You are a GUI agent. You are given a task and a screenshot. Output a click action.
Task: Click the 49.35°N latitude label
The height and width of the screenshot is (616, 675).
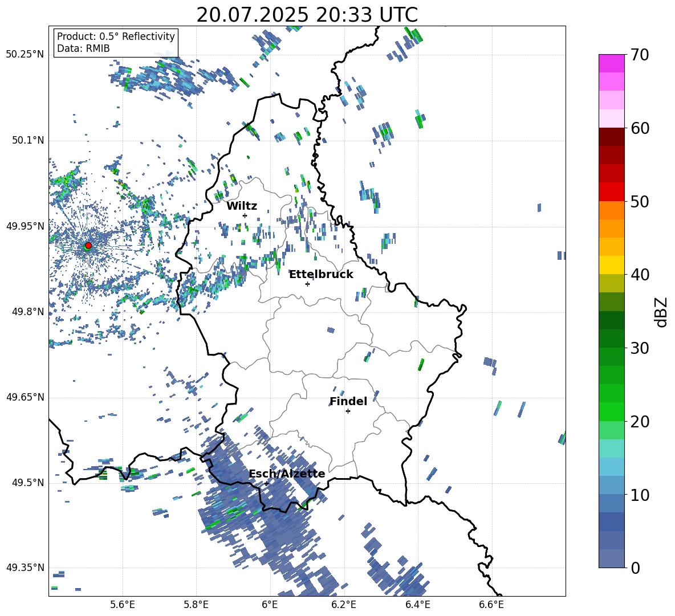[25, 568]
